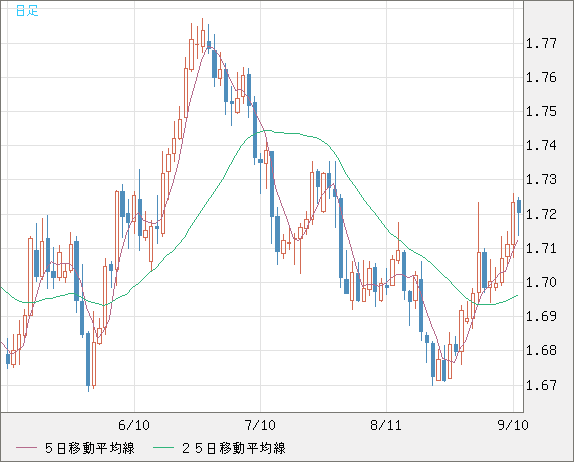Viewport: 574px width, 462px height.
Task: Click the 25日移動平均線 legend text
Action: [234, 448]
